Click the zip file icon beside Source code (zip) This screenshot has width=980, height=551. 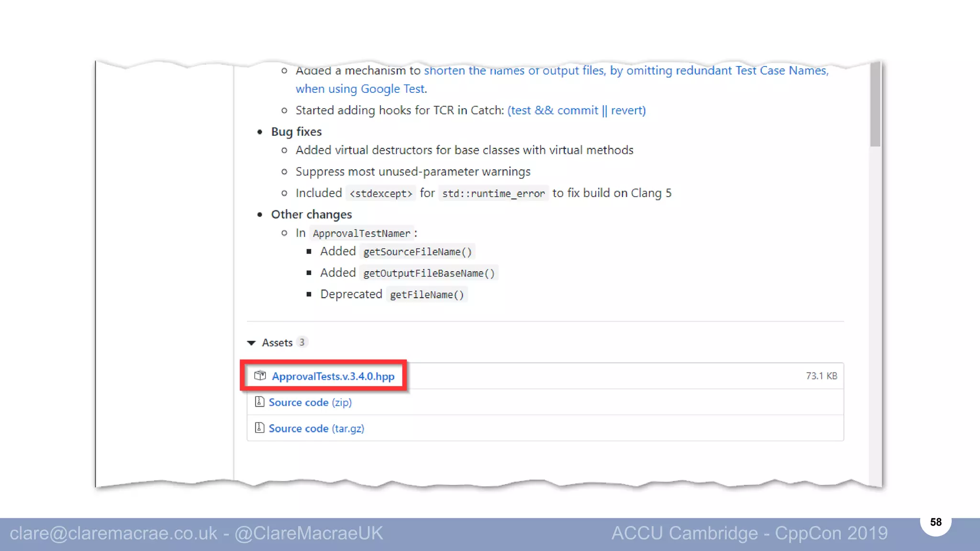point(259,402)
